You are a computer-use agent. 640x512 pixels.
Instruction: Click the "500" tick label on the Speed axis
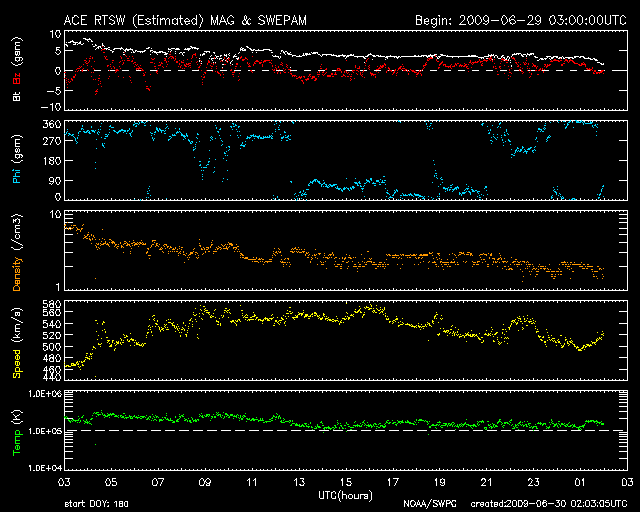[x=51, y=347]
